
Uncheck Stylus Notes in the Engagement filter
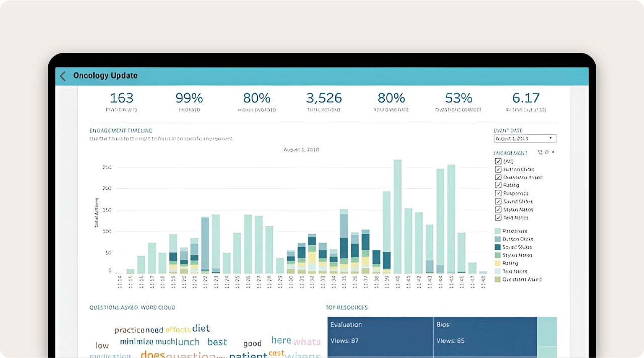tap(498, 209)
